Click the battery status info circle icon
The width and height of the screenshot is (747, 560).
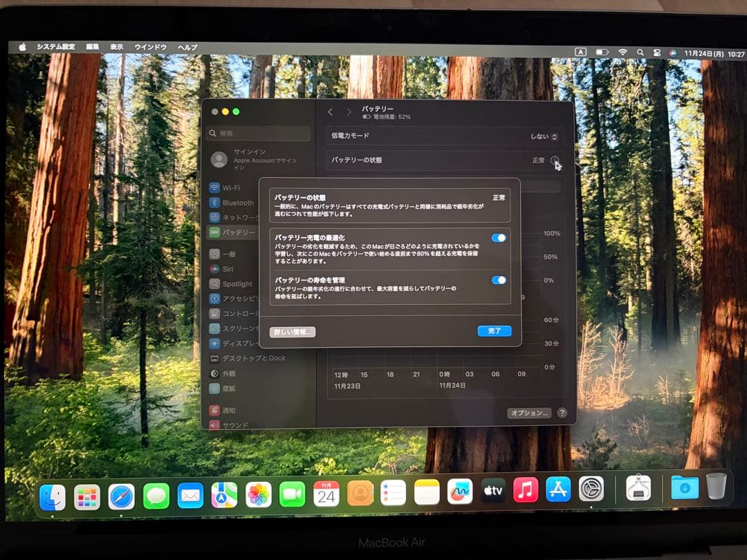tap(555, 160)
